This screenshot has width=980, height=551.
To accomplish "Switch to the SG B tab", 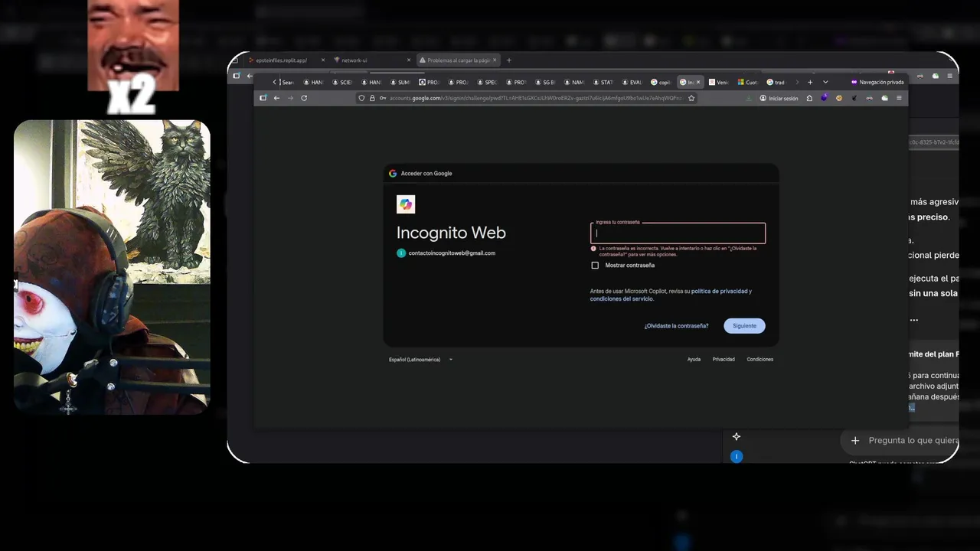I will point(545,82).
